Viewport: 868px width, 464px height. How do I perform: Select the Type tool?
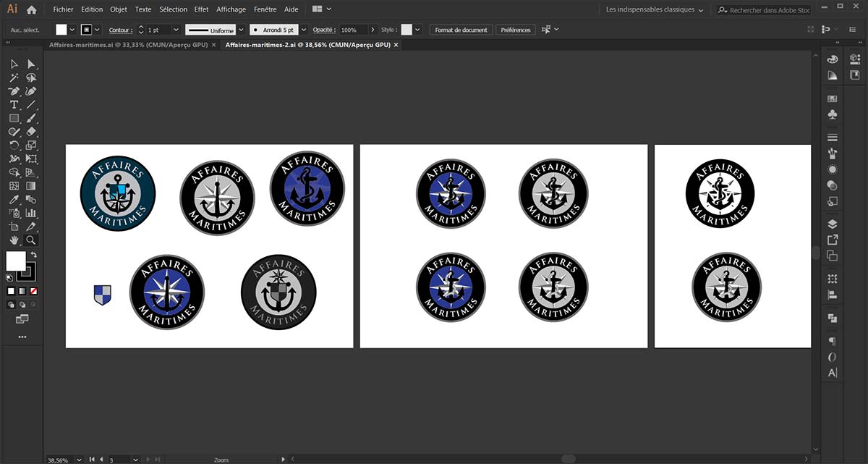click(14, 105)
